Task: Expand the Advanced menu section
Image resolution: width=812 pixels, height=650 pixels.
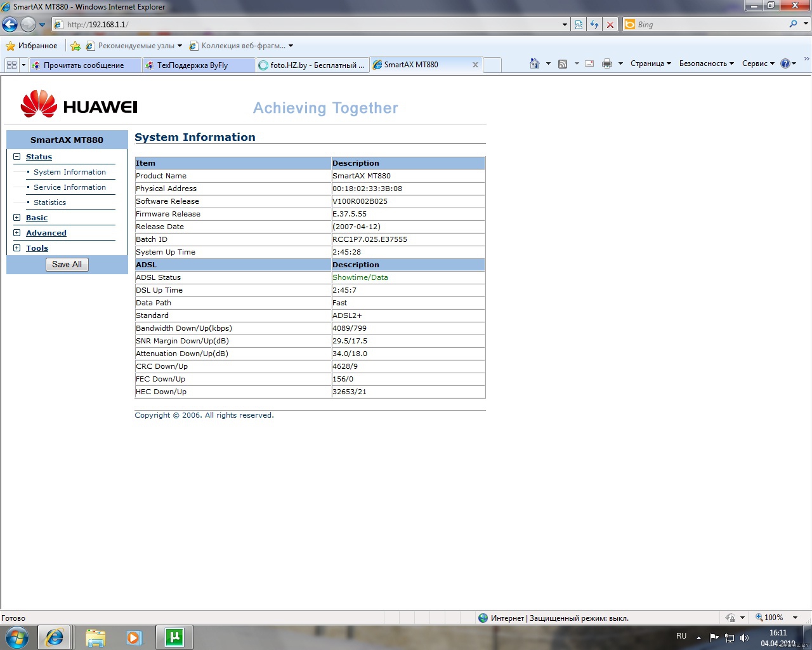Action: coord(17,232)
